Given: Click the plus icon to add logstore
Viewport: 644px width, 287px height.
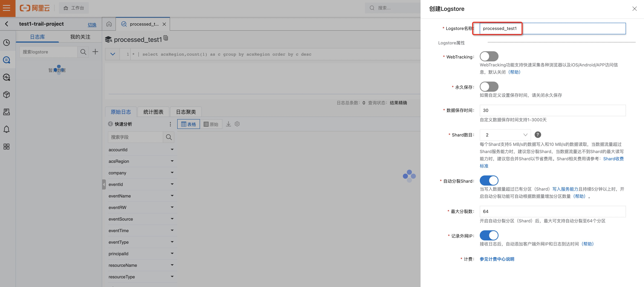Looking at the screenshot, I should (95, 52).
